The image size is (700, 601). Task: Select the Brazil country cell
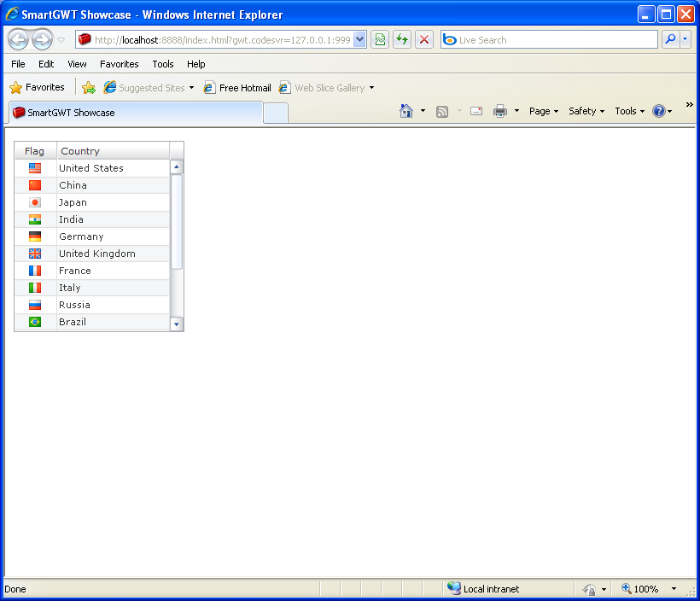pos(114,322)
